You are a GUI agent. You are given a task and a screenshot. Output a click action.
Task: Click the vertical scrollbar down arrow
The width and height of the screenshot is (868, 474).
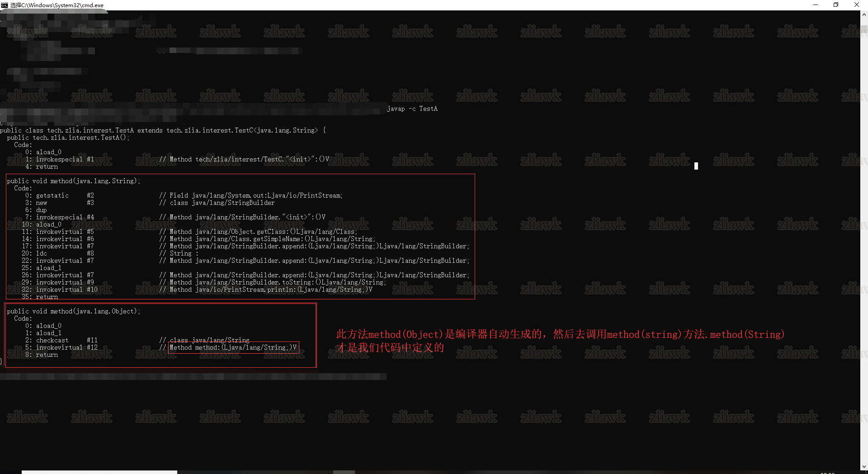coord(864,467)
